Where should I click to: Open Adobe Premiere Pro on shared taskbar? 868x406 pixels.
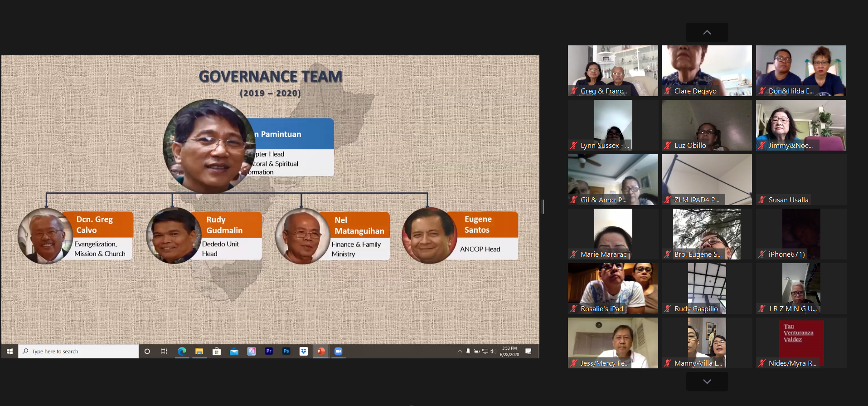pos(269,352)
